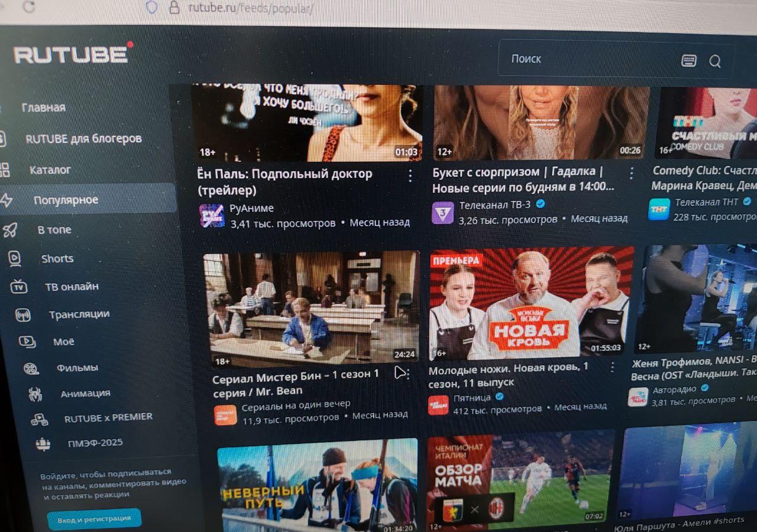Open Женя Трофимов, NANSI video thumbnail
The image size is (757, 532).
[x=696, y=299]
